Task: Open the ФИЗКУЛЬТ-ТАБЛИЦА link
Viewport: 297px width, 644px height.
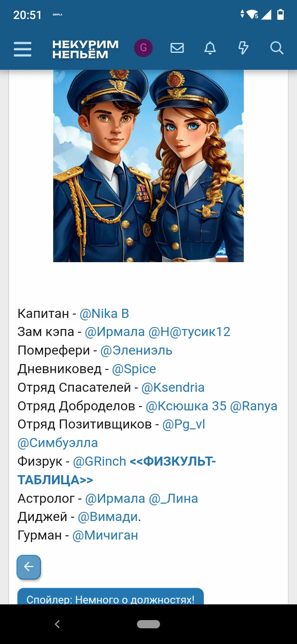Action: (x=117, y=471)
